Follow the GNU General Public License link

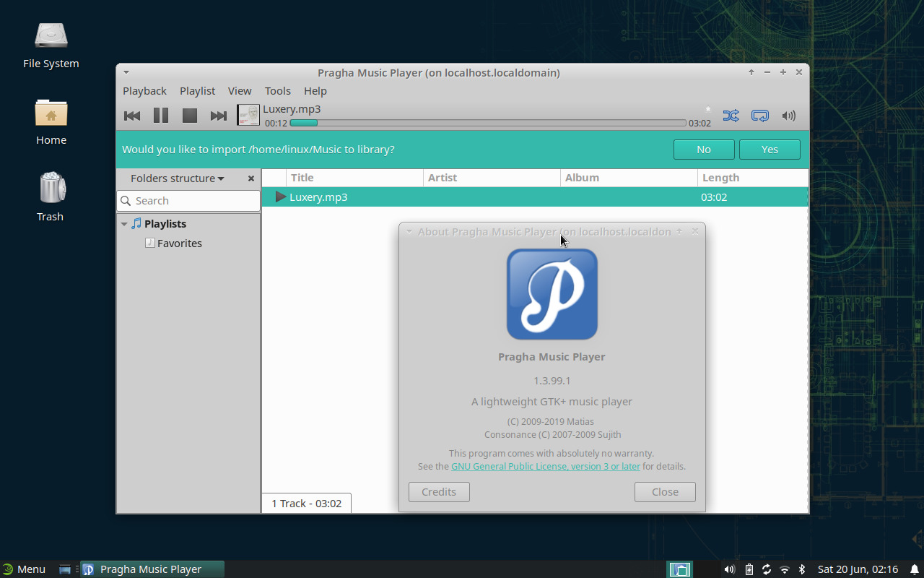[545, 466]
